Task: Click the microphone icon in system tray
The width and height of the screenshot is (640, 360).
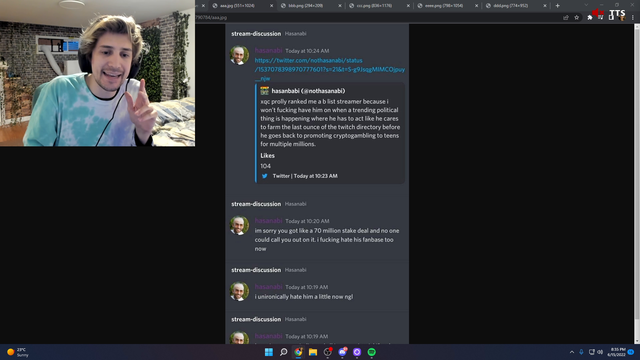Action: click(581, 352)
